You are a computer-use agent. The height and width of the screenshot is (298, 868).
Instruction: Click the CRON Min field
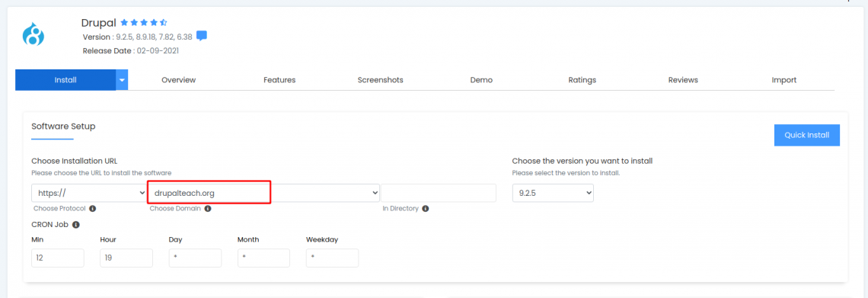click(x=58, y=258)
